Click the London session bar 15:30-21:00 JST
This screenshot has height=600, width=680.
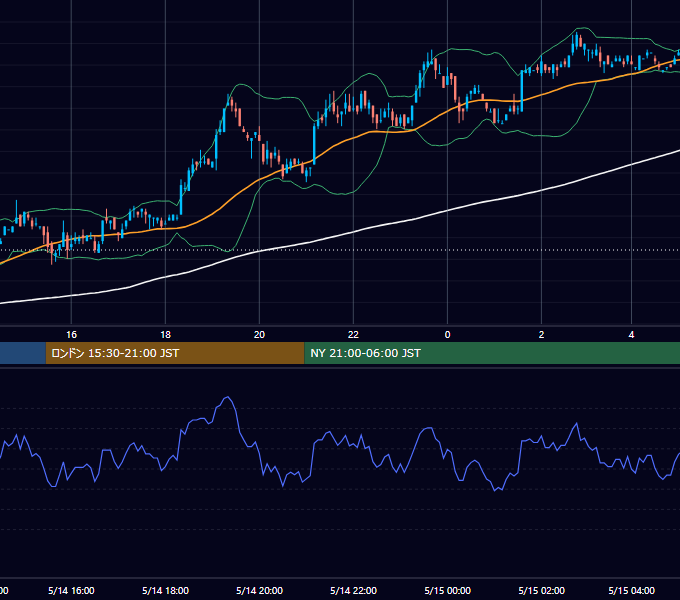pos(175,353)
